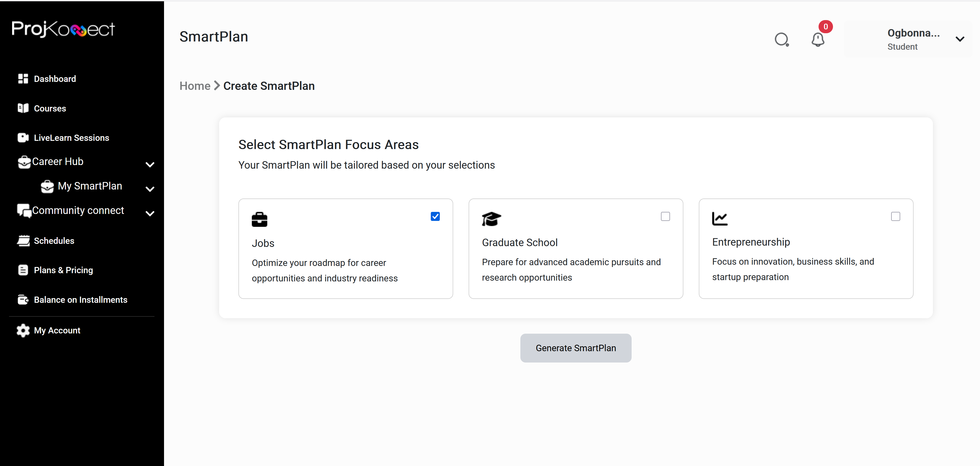Image resolution: width=980 pixels, height=466 pixels.
Task: Open search with the magnifier icon
Action: pos(782,40)
